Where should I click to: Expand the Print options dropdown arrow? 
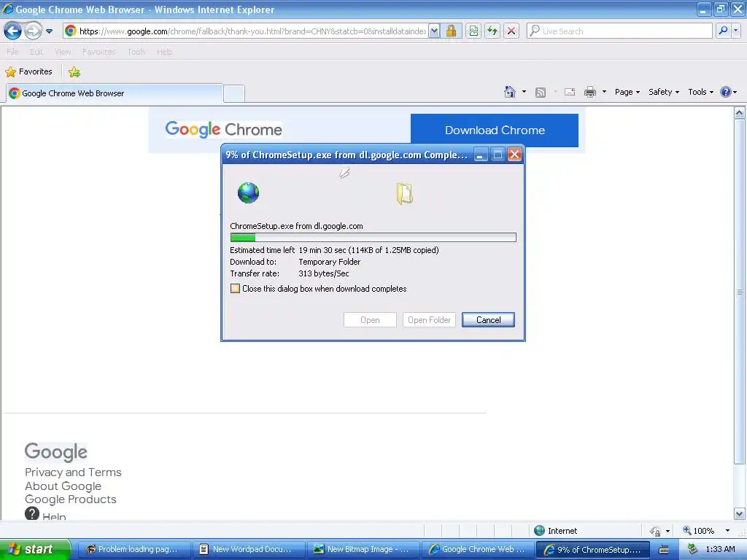click(x=604, y=92)
